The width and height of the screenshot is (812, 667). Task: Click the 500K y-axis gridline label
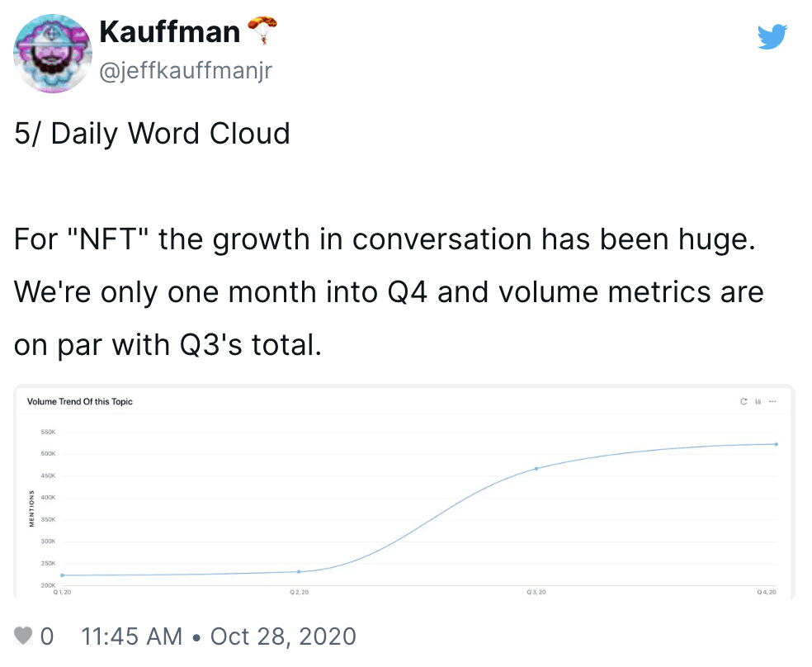(x=48, y=454)
